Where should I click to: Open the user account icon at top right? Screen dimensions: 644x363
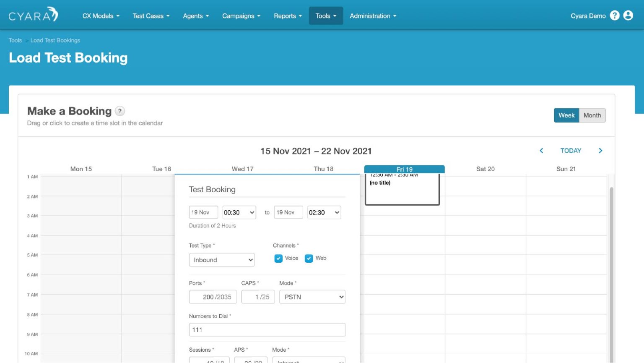[628, 15]
